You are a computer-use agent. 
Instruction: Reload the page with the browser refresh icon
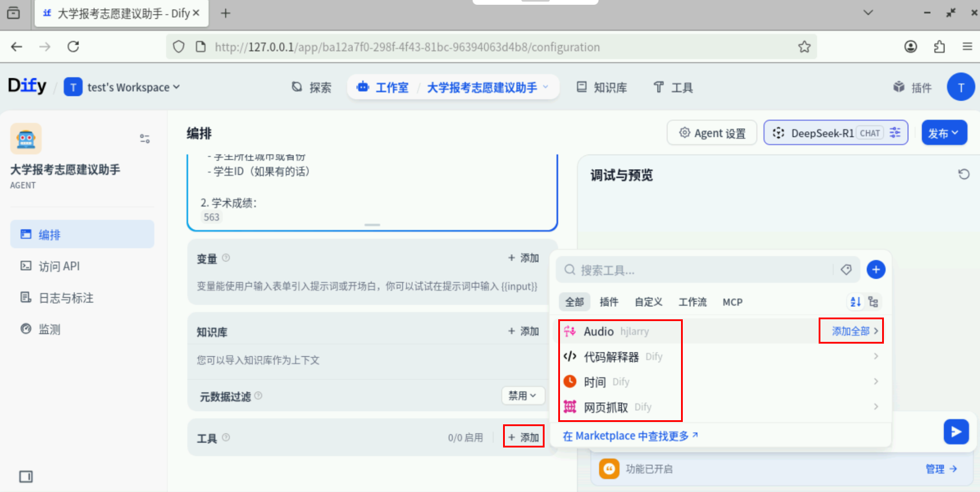73,46
